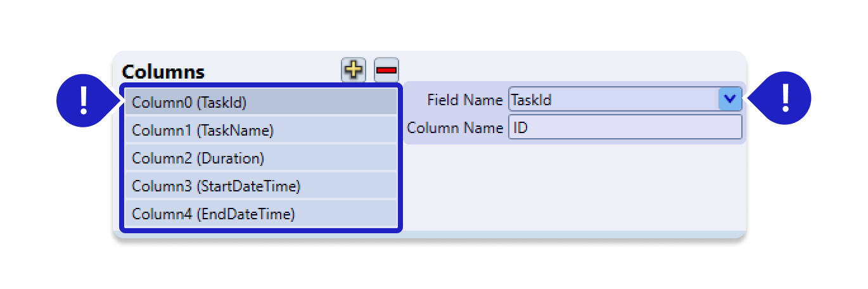Select Column0 (TaskId) in the list

pyautogui.click(x=260, y=102)
